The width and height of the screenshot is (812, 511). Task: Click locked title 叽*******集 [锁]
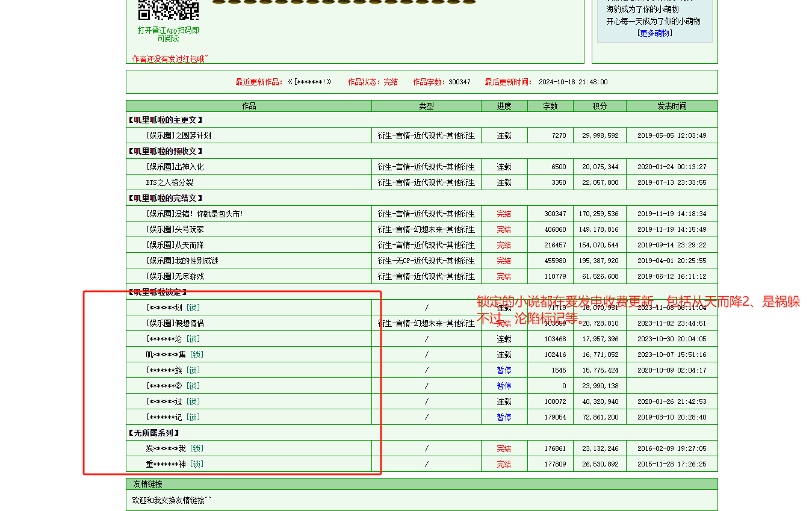tap(175, 355)
